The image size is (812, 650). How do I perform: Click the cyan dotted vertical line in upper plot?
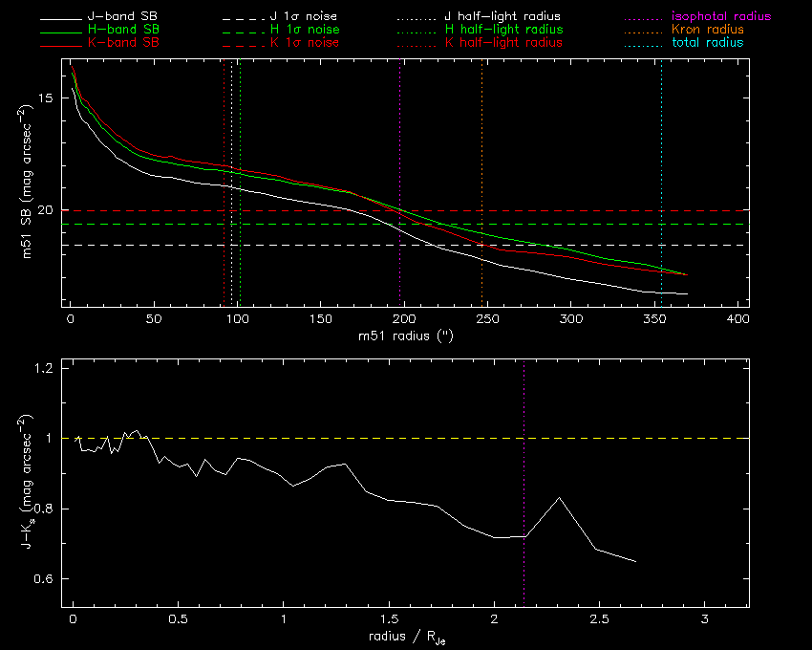pos(661,143)
